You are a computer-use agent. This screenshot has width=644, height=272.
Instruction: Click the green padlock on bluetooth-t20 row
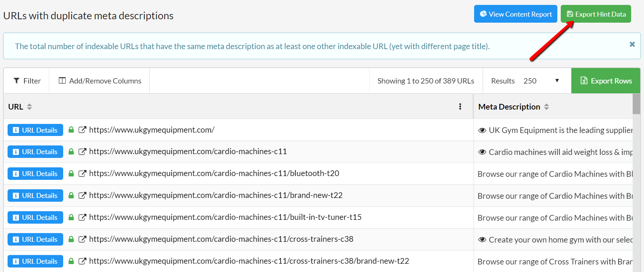pyautogui.click(x=71, y=173)
